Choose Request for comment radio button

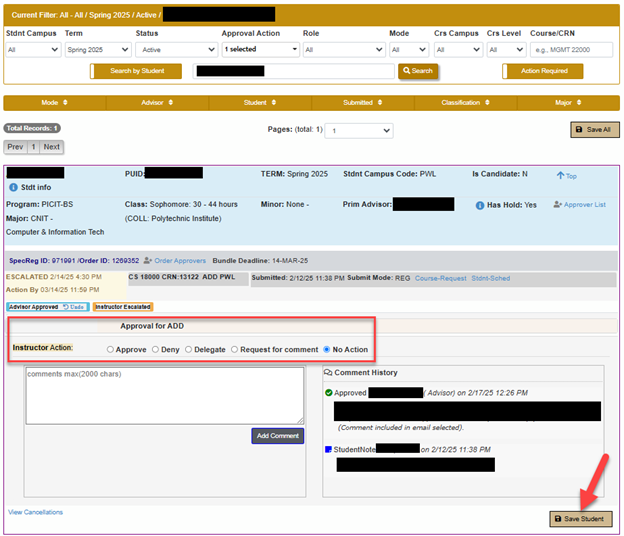click(x=235, y=349)
